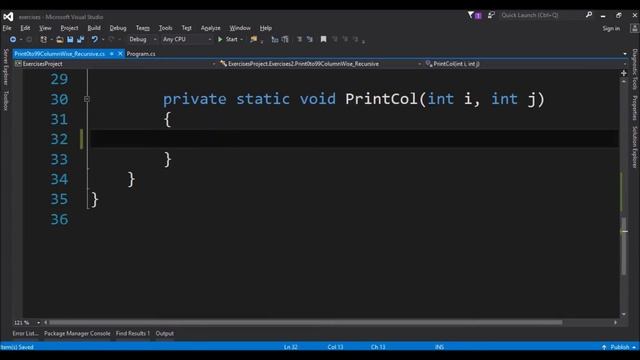Open the Window menu
Viewport: 640px width, 360px height.
[240, 28]
